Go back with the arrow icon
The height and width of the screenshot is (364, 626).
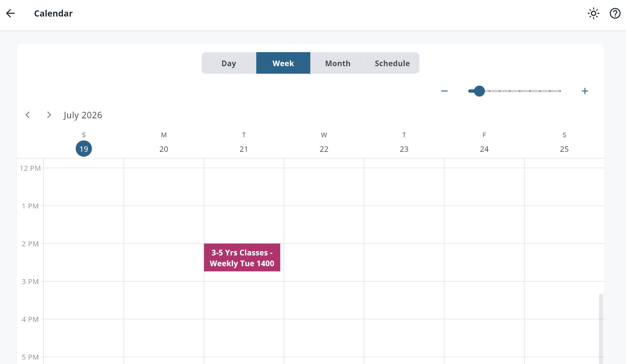tap(10, 13)
